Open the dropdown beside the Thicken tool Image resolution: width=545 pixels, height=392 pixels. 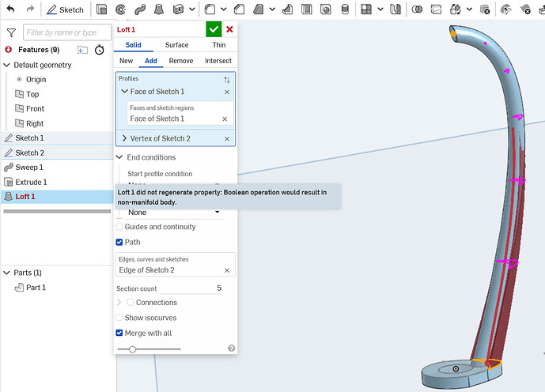tap(192, 9)
